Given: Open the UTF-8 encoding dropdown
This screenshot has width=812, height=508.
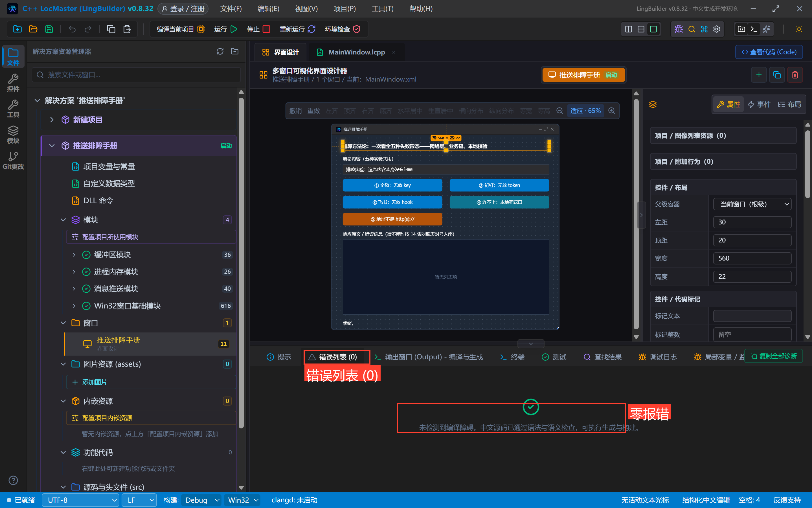Looking at the screenshot, I should click(x=81, y=500).
